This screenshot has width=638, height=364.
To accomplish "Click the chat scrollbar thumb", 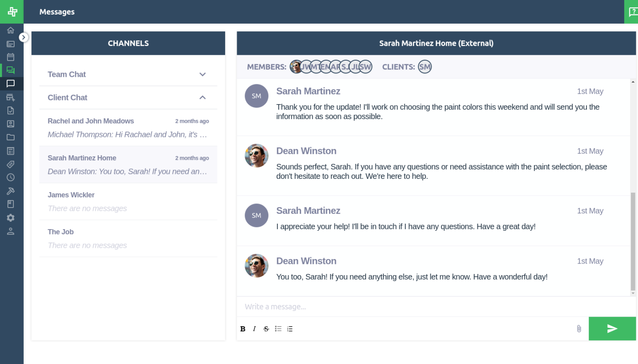I will click(633, 242).
